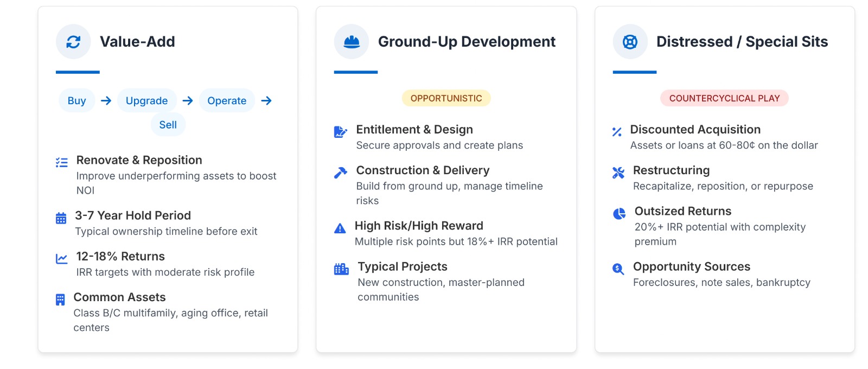Click the life ring icon for Distressed
The image size is (868, 369).
click(x=630, y=42)
